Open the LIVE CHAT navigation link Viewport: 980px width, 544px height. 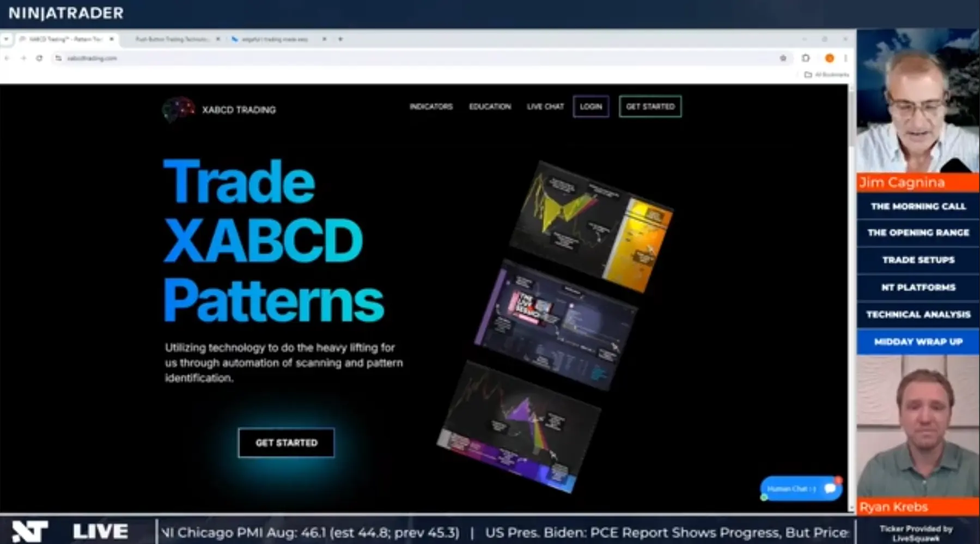pyautogui.click(x=545, y=106)
